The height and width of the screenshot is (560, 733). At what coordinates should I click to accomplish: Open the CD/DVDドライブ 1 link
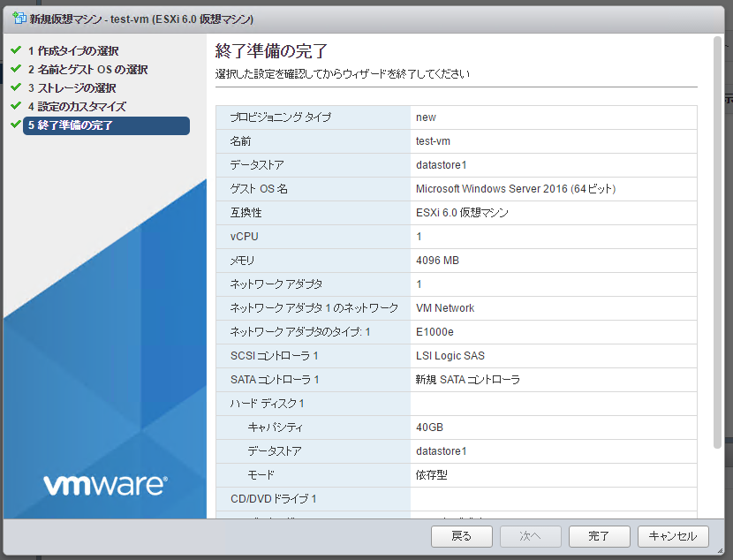pyautogui.click(x=275, y=498)
